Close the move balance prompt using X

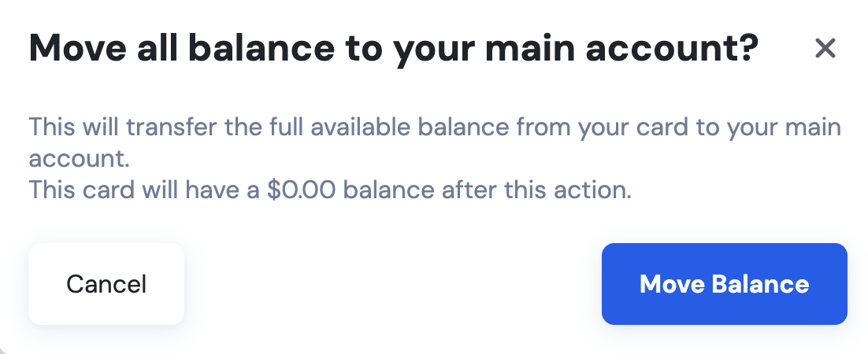pos(825,50)
